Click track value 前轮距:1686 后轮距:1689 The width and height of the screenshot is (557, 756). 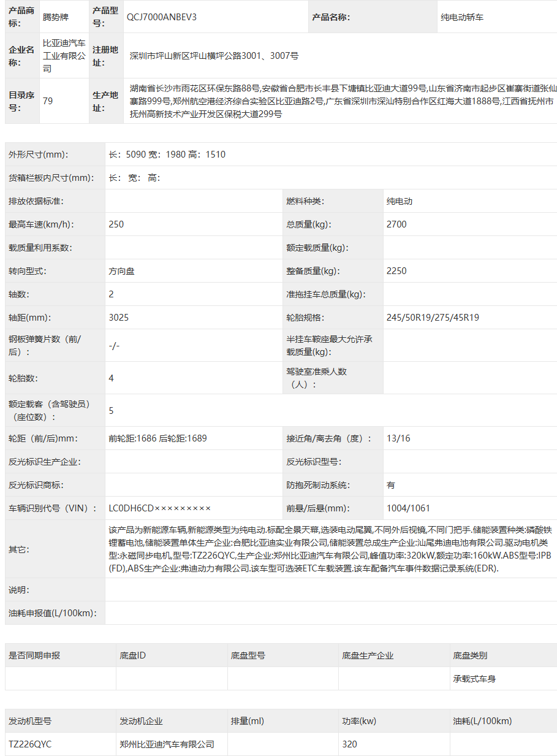tap(157, 438)
